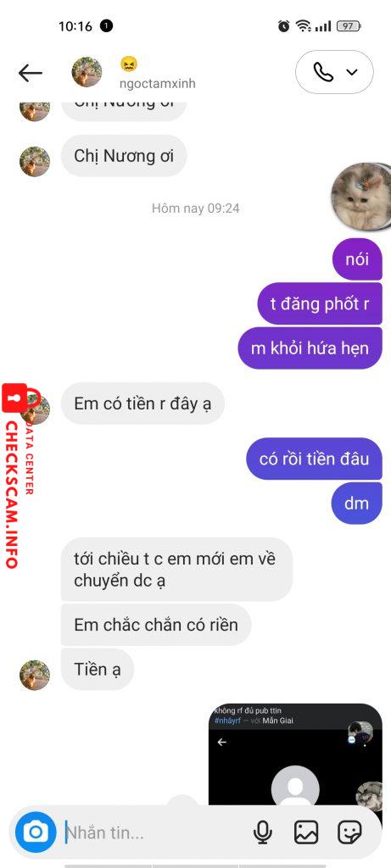
Task: Select the "m khỏi hứa hẹn" bubble
Action: [x=310, y=348]
